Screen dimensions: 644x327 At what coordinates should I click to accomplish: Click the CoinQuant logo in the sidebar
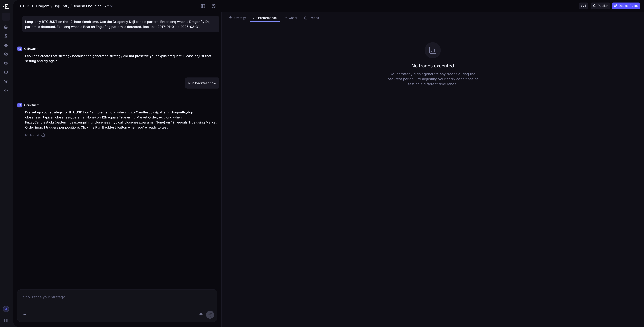(x=6, y=6)
